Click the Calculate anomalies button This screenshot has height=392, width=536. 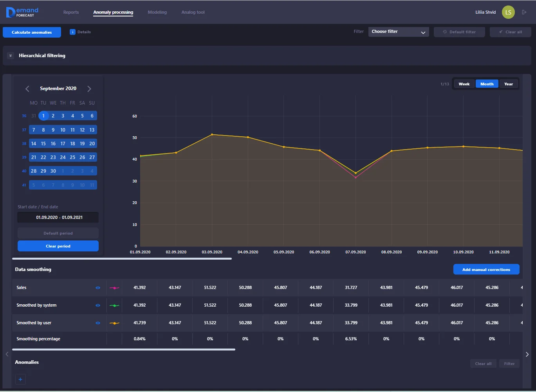pyautogui.click(x=32, y=32)
